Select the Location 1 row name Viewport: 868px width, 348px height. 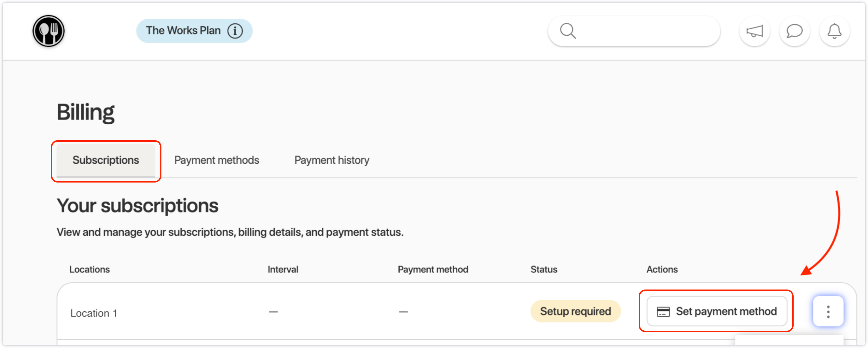[94, 313]
